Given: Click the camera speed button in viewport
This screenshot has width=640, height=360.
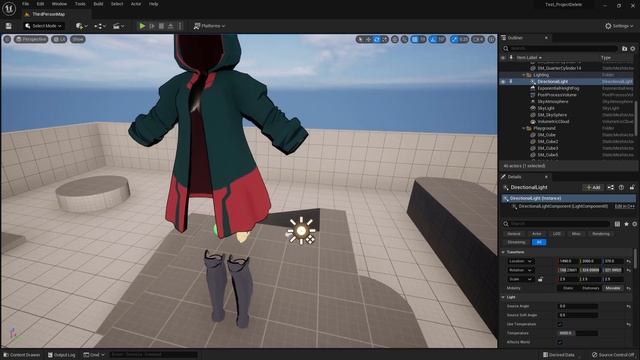Looking at the screenshot, I should 478,39.
